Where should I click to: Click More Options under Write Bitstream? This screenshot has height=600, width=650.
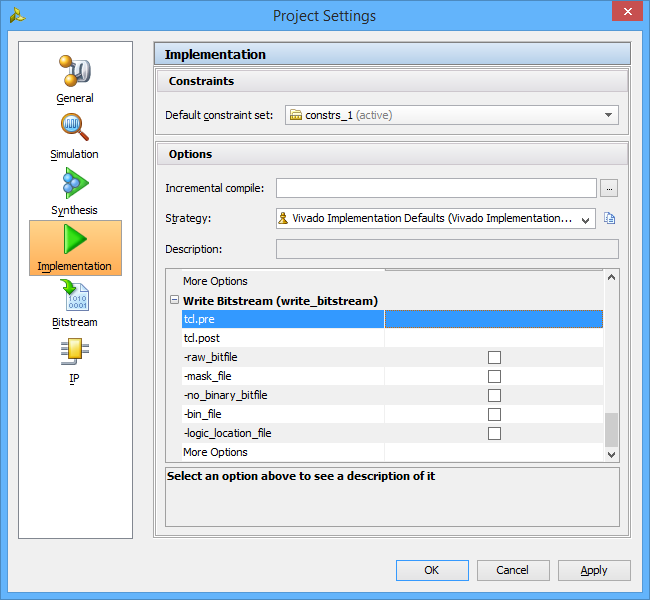click(215, 452)
